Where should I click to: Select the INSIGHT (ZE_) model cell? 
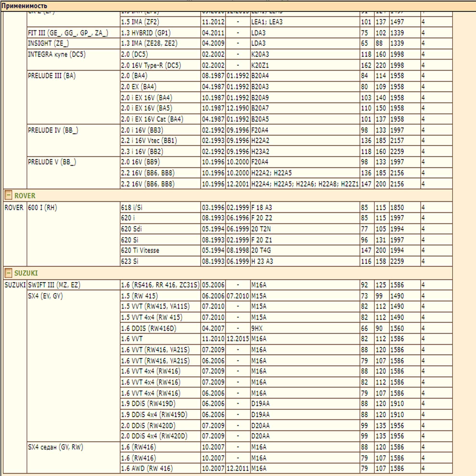pyautogui.click(x=73, y=43)
